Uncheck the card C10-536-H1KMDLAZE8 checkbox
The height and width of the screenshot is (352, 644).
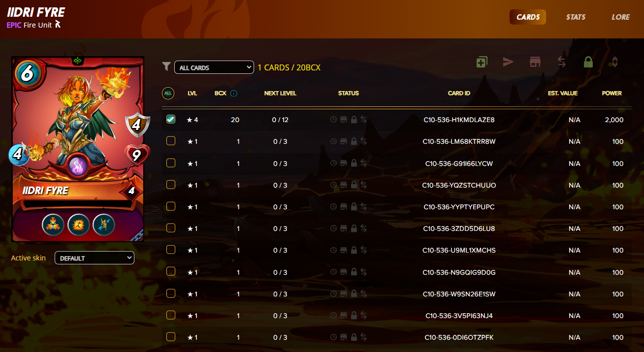171,119
